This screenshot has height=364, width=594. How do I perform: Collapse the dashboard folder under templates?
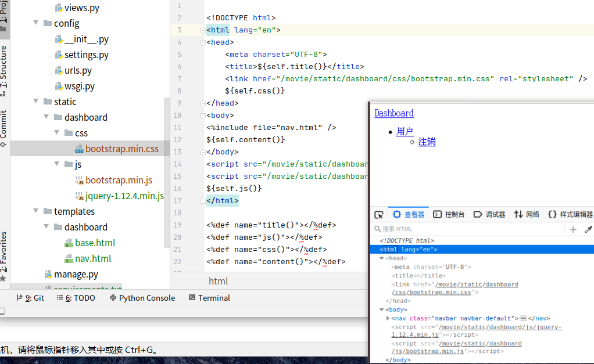46,226
